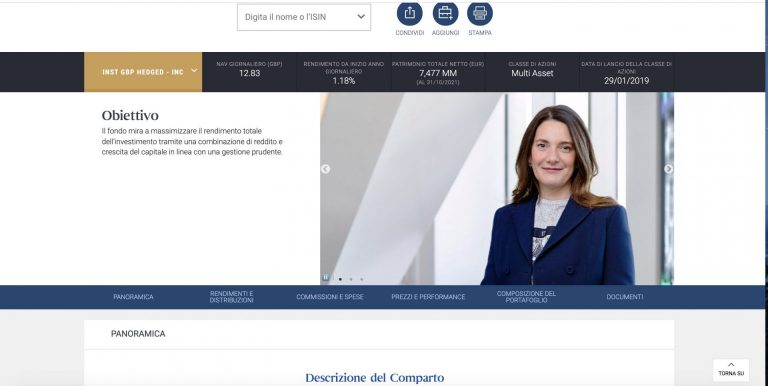Open the Documenti tab
Screen dimensions: 768x386
(x=624, y=297)
